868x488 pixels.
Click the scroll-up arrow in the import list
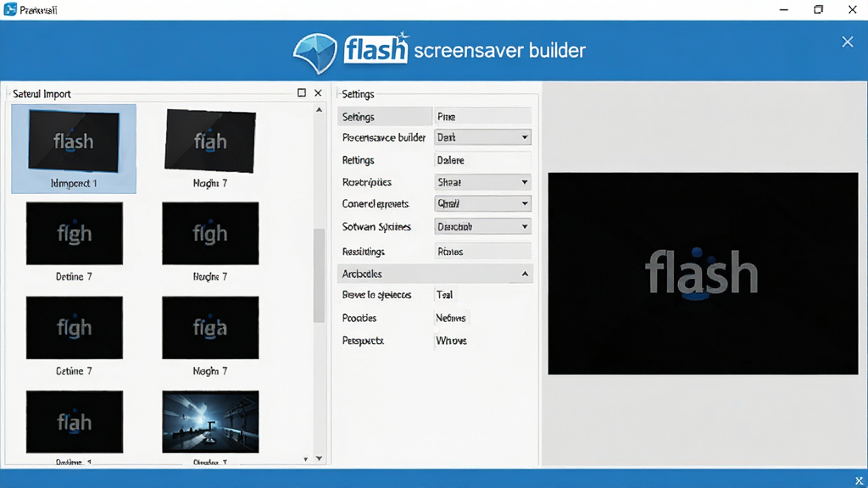point(319,110)
